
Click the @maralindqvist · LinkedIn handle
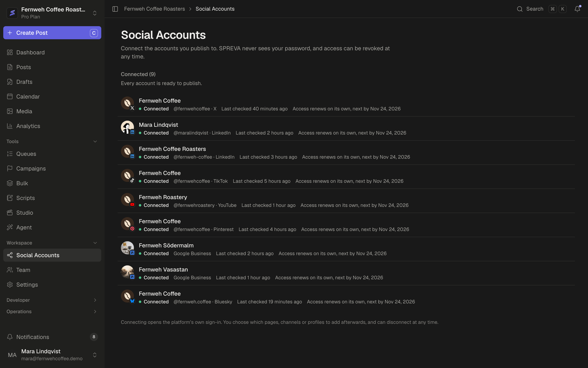pyautogui.click(x=202, y=133)
